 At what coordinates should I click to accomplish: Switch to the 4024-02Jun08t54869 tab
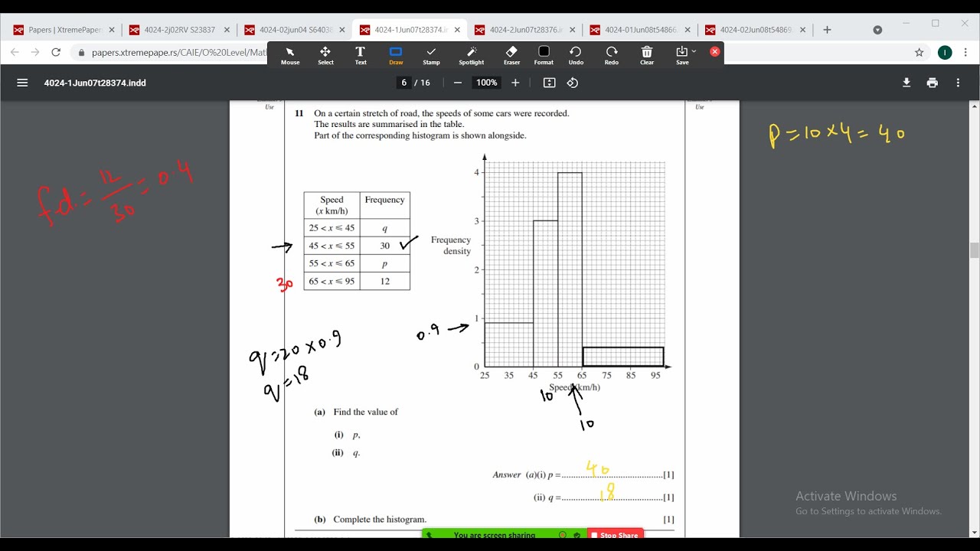756,30
